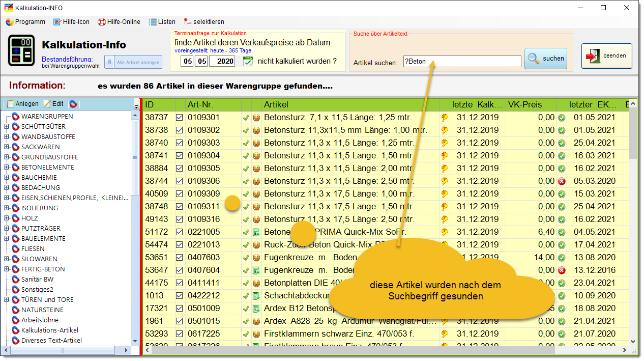This screenshot has height=361, width=644.
Task: Click the article type icon in row 0109302
Action: (256, 130)
